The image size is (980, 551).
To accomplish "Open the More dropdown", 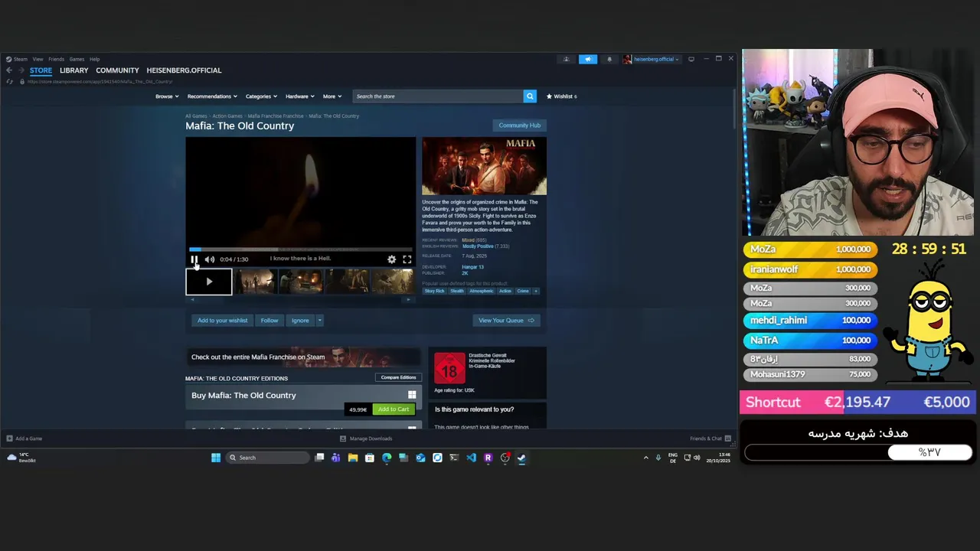I will coord(332,96).
